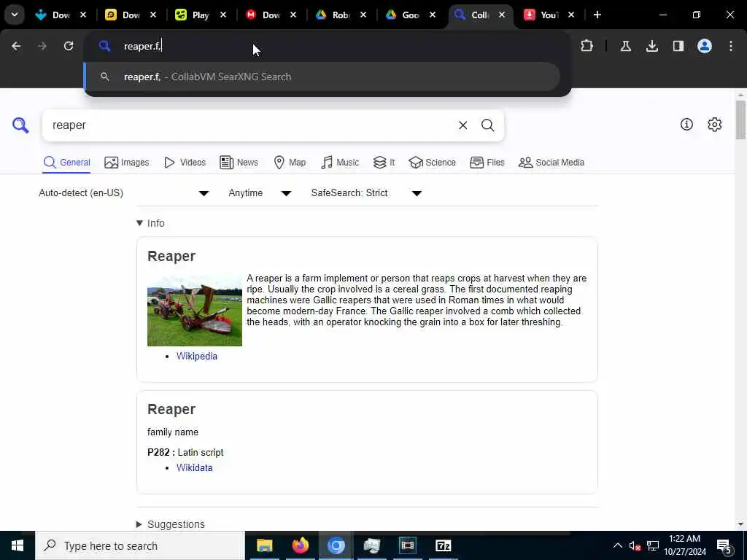This screenshot has width=747, height=560.
Task: Open the browser downloads icon
Action: point(651,46)
